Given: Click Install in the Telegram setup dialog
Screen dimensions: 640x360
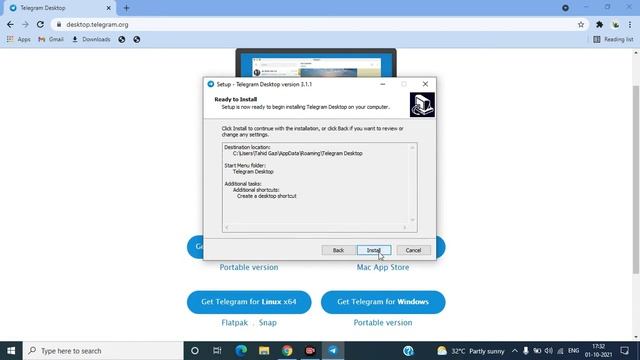Looking at the screenshot, I should click(374, 250).
